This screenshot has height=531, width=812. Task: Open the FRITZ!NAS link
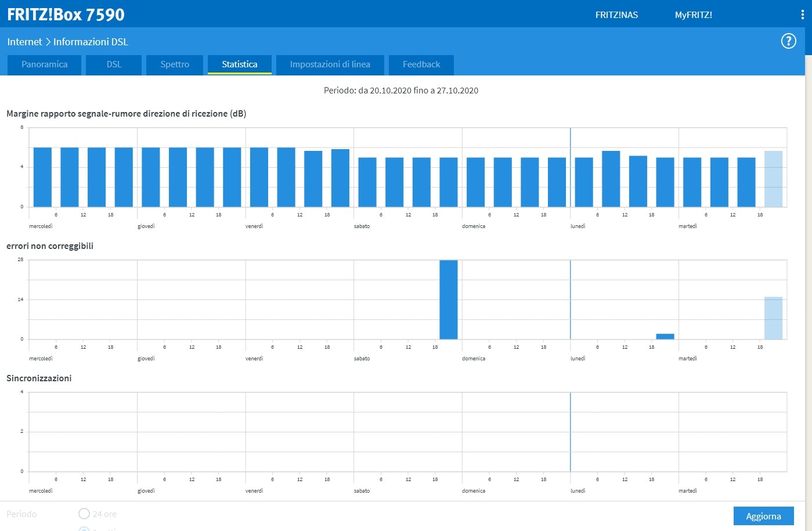click(616, 15)
